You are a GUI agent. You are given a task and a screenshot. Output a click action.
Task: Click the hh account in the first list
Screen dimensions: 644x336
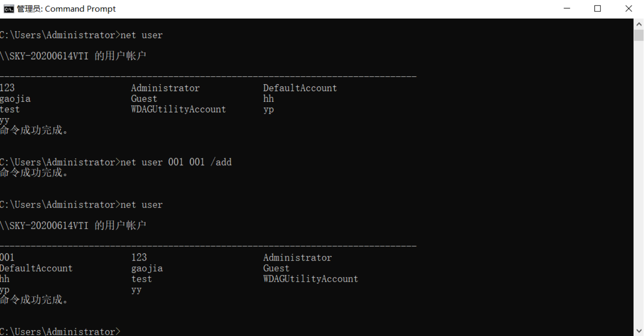point(268,99)
